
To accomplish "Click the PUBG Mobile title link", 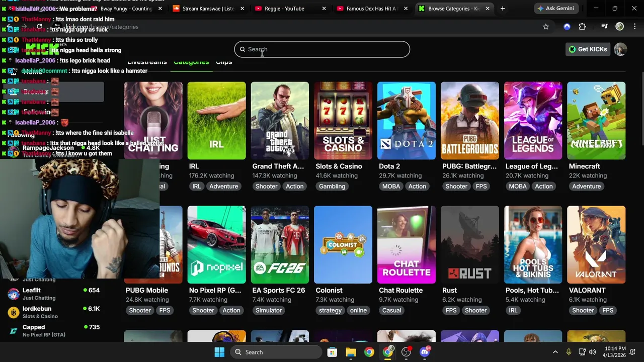I will [x=146, y=291].
